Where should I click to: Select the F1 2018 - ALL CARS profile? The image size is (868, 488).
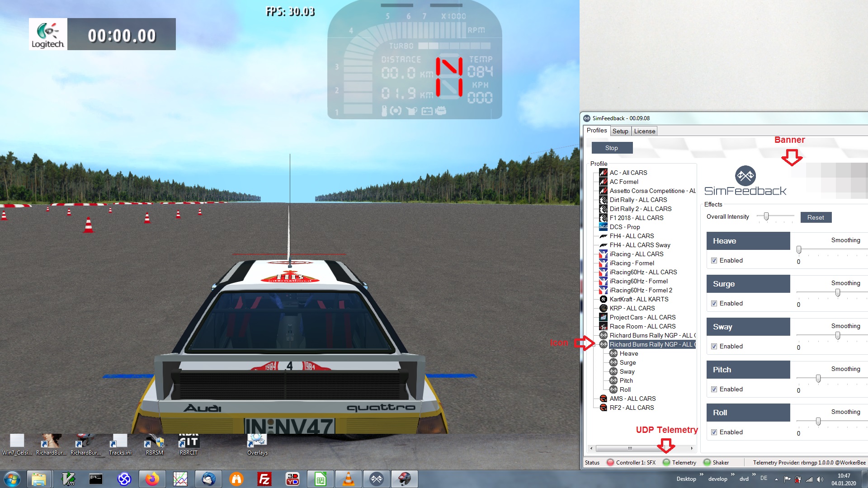pos(637,218)
